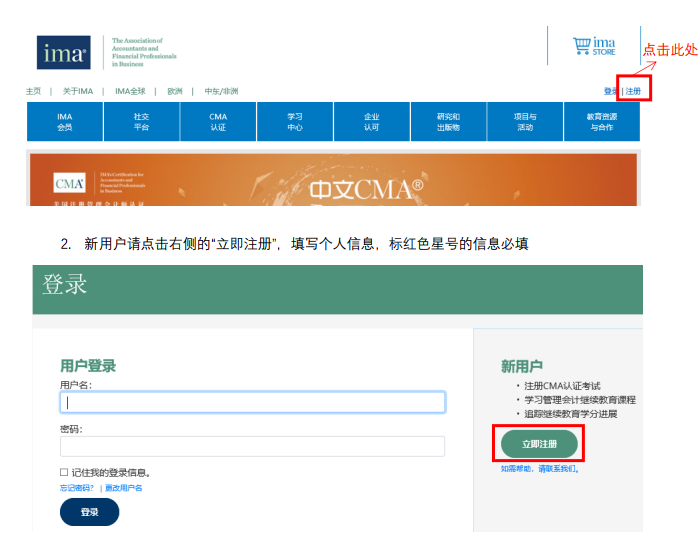Open IMA全球 link
This screenshot has width=700, height=537.
[130, 91]
